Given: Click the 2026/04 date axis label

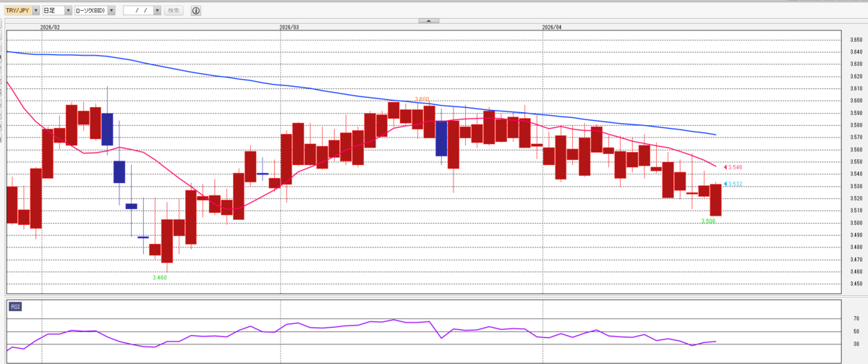Looking at the screenshot, I should (552, 26).
